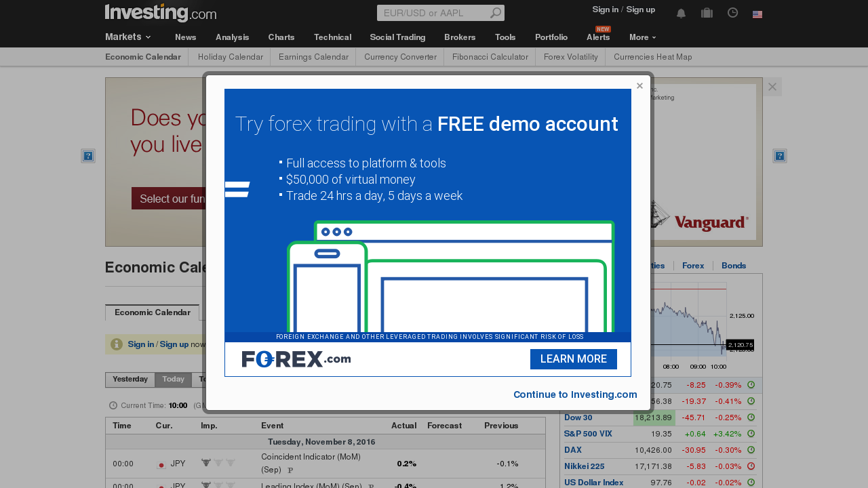Select the Today date filter button
The image size is (868, 488).
click(x=174, y=380)
